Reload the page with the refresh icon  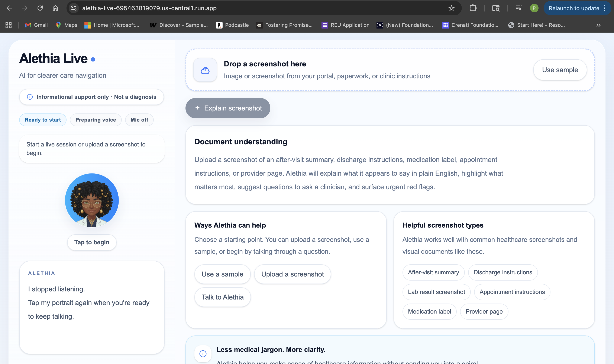tap(40, 8)
